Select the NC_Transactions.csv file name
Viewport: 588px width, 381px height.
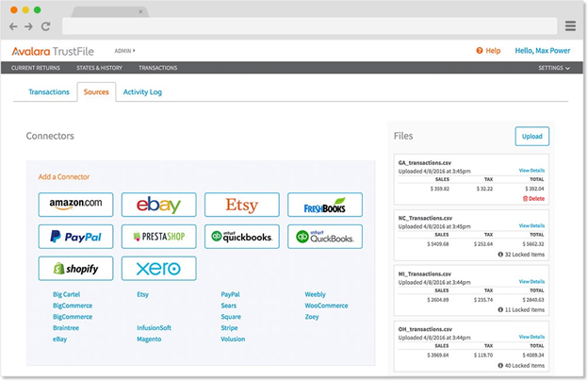(x=425, y=218)
